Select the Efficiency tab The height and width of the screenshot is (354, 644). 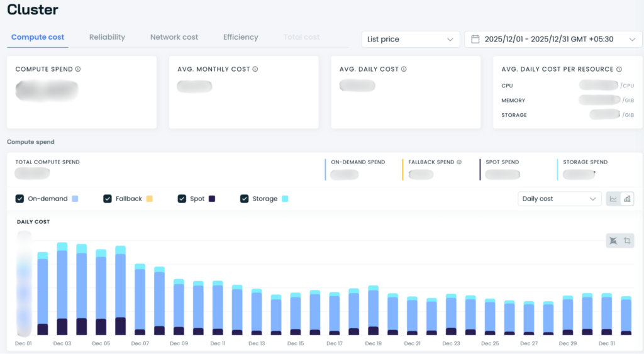(241, 37)
